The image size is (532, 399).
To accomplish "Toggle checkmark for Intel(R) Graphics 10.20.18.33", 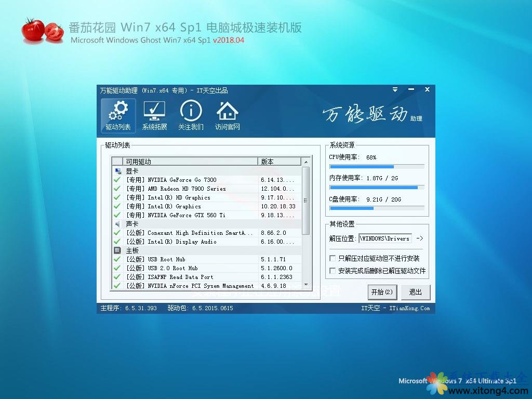I will 117,206.
